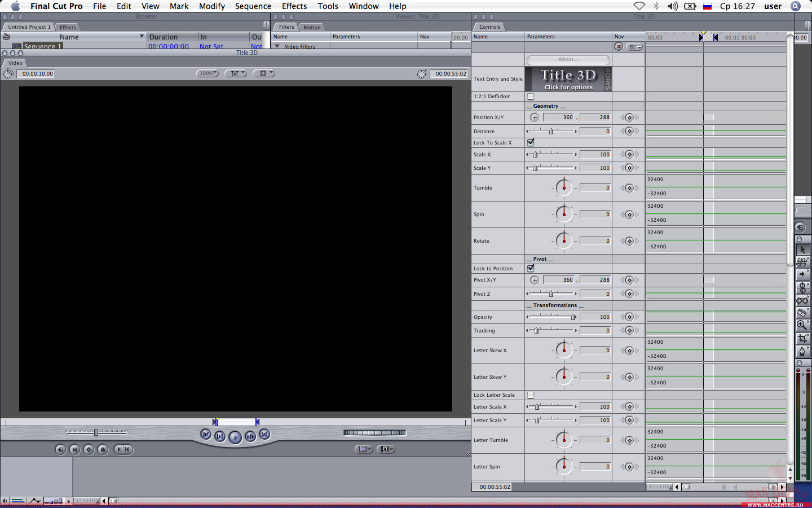This screenshot has width=812, height=508.
Task: Uncheck the Lock to Position checkbox
Action: (x=531, y=268)
